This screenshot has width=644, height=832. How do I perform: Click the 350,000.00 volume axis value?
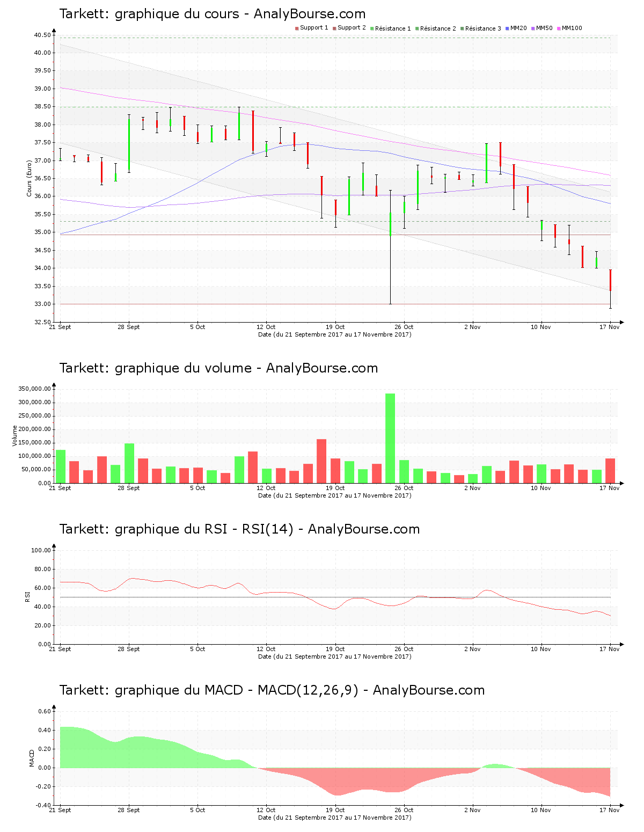coord(34,389)
